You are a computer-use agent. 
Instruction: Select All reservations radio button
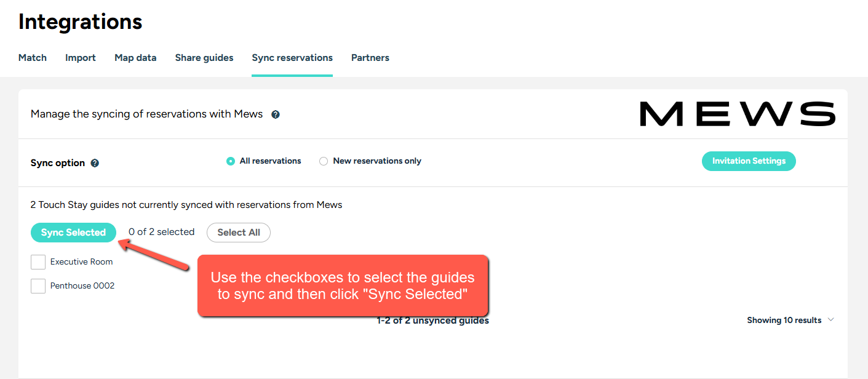[x=231, y=161]
